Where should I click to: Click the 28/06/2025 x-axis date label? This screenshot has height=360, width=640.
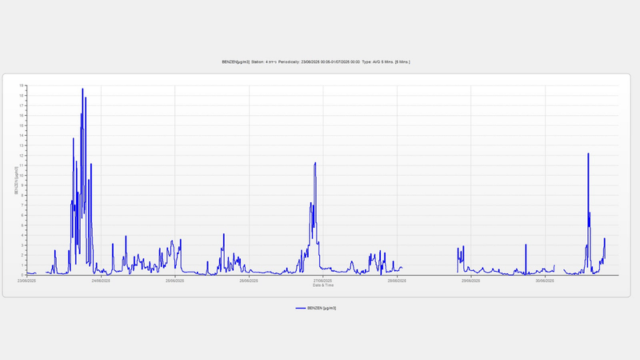(x=397, y=281)
